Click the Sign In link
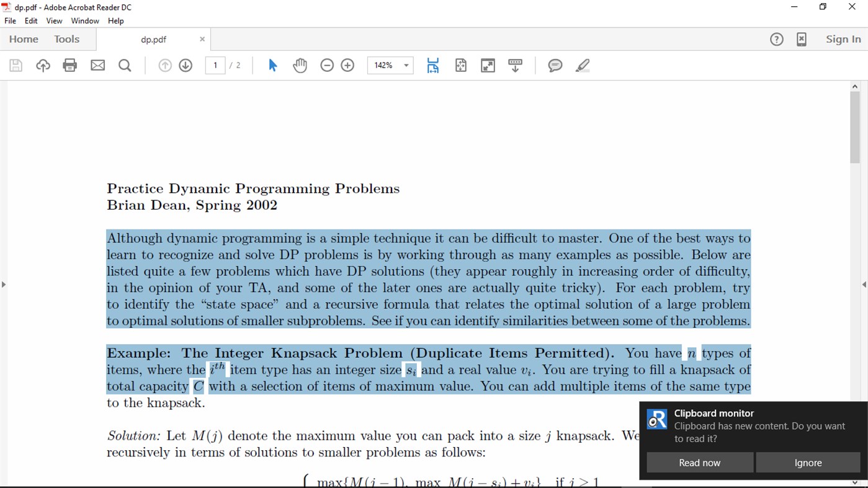The height and width of the screenshot is (488, 868). pyautogui.click(x=842, y=38)
